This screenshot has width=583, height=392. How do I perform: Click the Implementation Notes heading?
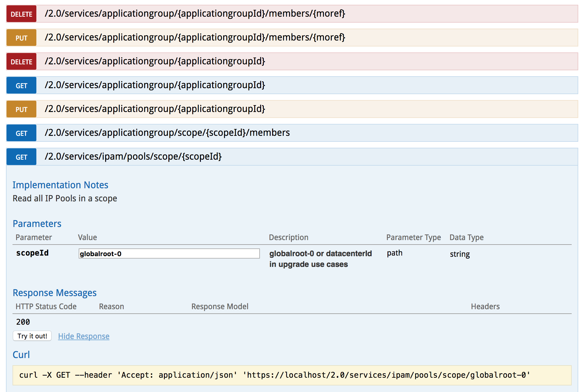(x=60, y=185)
